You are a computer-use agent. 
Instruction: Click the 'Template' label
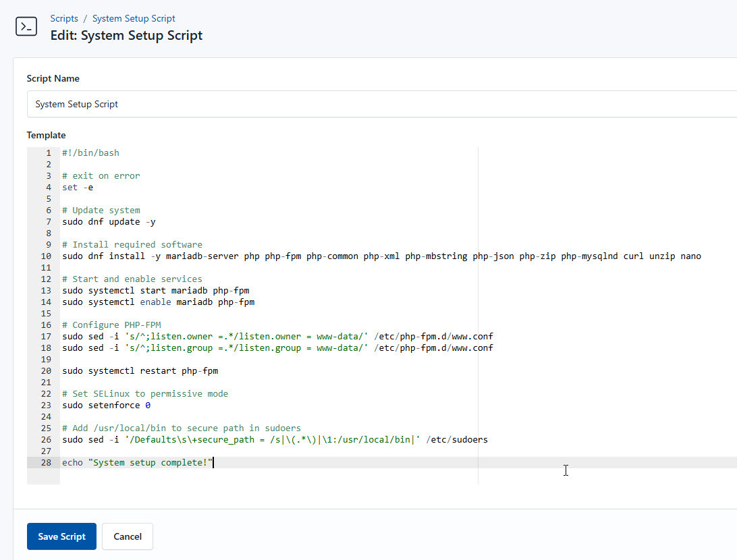(46, 135)
